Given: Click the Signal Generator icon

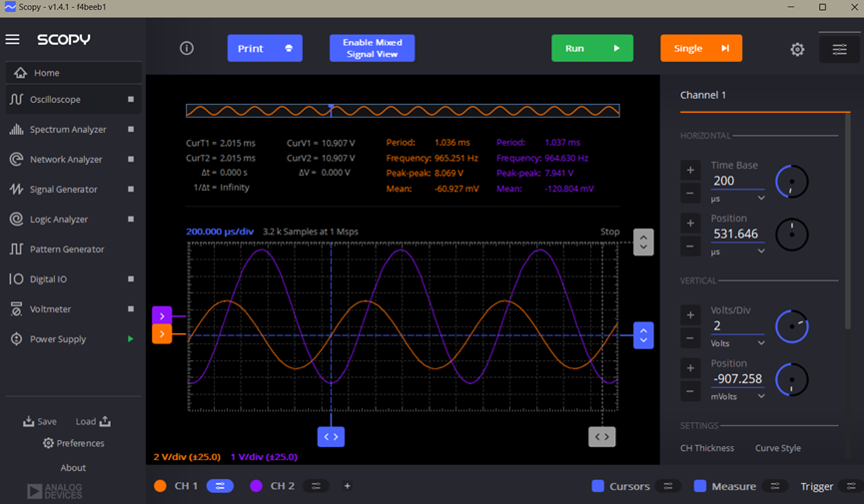Looking at the screenshot, I should 16,189.
